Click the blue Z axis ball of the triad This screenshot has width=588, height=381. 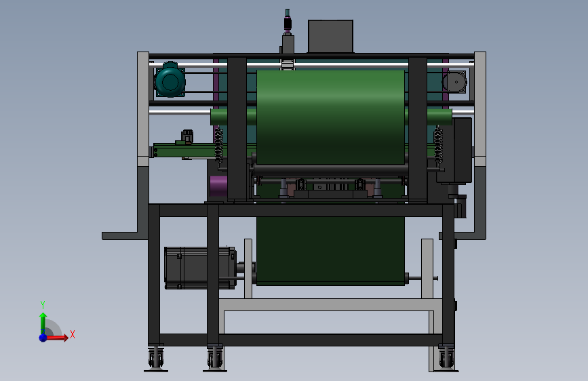pyautogui.click(x=43, y=338)
